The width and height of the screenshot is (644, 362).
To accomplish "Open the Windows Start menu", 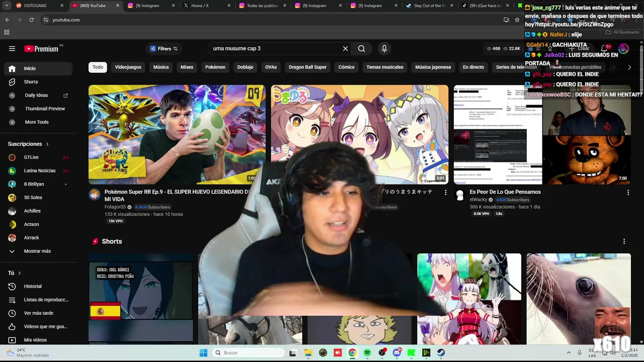I will [x=203, y=353].
